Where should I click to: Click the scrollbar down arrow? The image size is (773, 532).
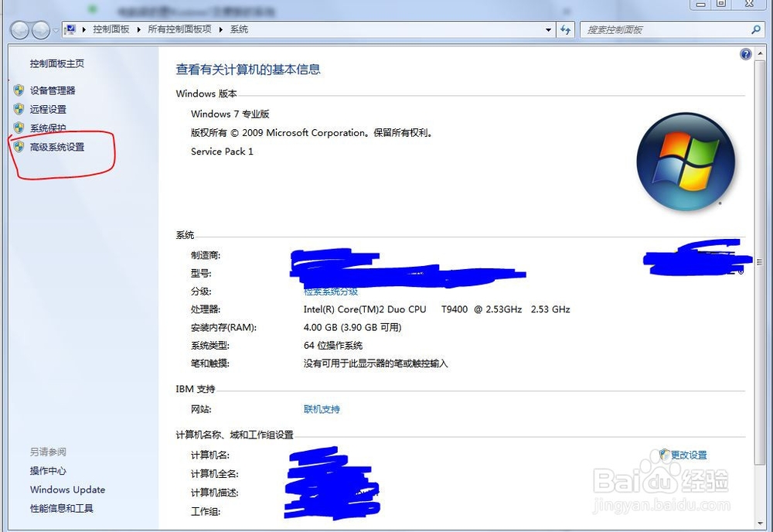(x=760, y=523)
